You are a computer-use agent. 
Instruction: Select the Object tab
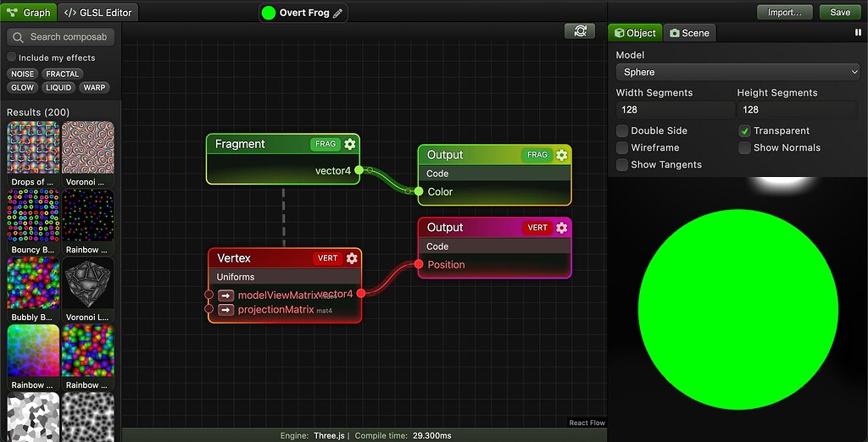pos(635,33)
